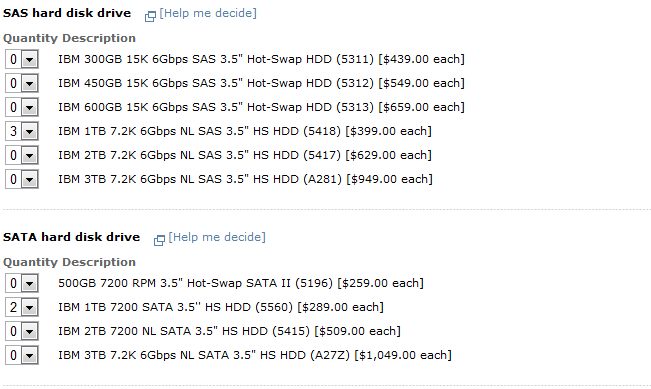Screen dimensions: 651x389
Task: Open quantity dropdown for IBM 3TB NL SATA (A27Z)
Action: [22, 356]
